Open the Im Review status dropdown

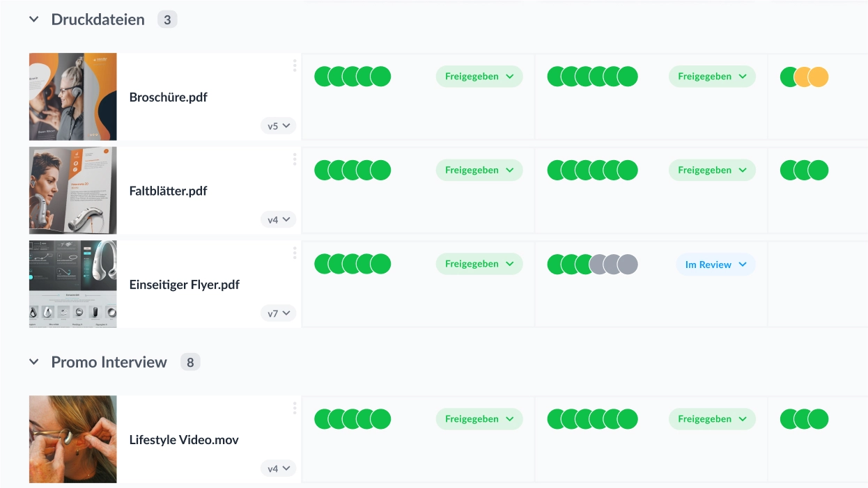715,265
